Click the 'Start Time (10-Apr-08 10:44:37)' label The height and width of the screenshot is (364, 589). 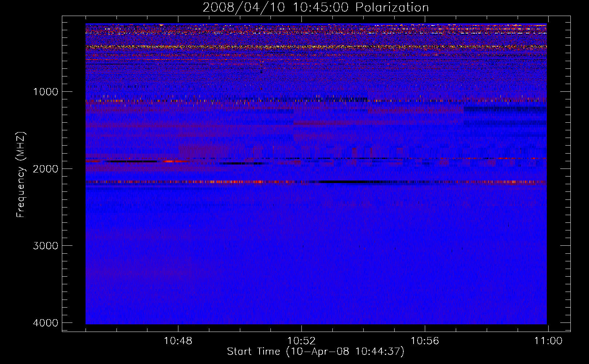(316, 352)
